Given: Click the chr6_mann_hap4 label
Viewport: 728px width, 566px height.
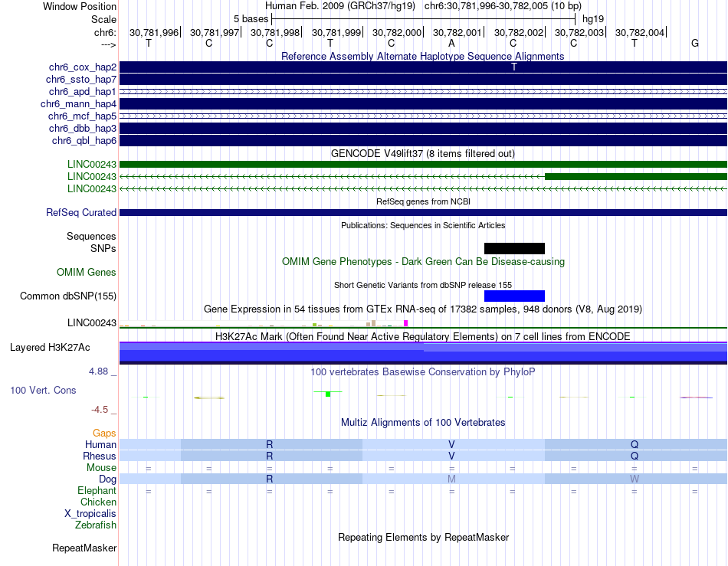Looking at the screenshot, I should 78,104.
